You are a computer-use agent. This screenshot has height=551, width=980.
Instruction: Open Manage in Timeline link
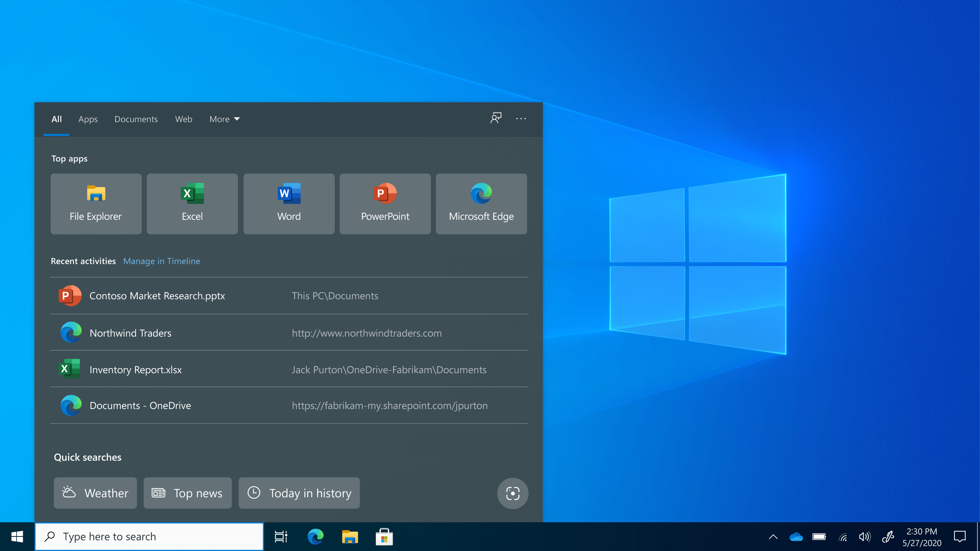(x=161, y=261)
